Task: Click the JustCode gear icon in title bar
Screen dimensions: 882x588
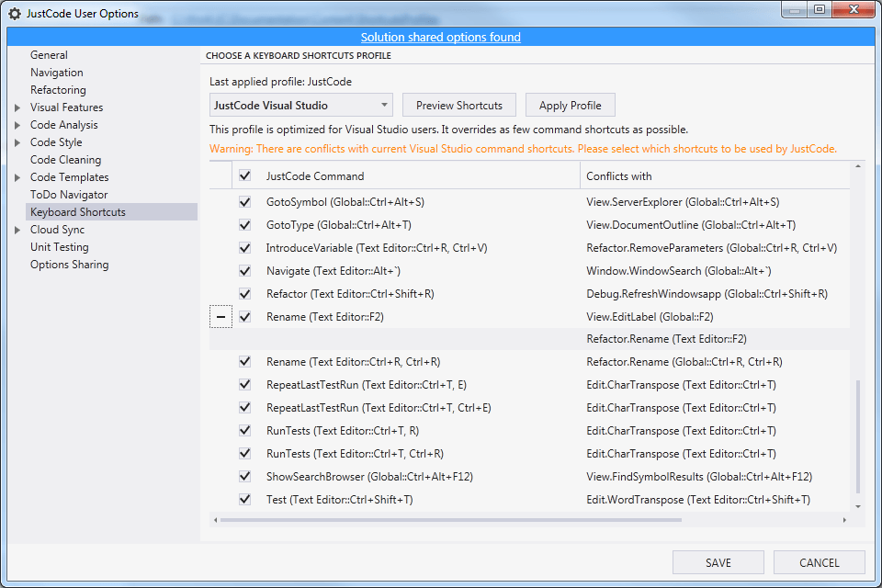Action: (x=15, y=14)
